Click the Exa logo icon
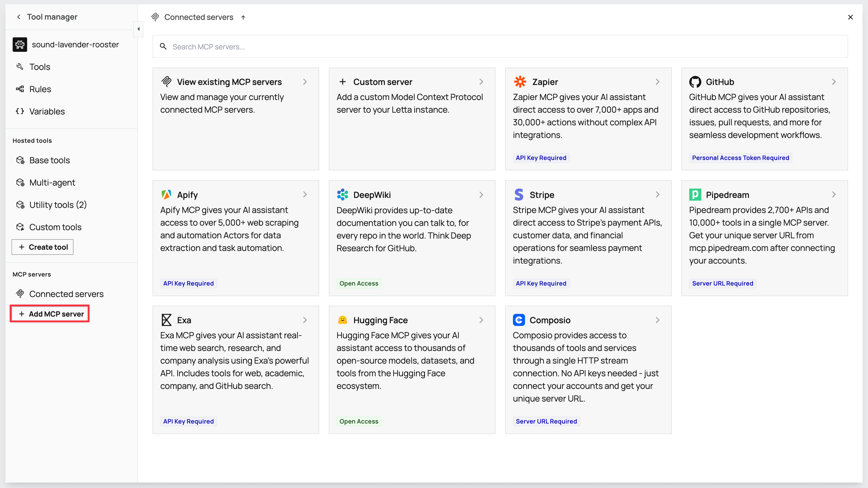This screenshot has height=488, width=868. 166,320
